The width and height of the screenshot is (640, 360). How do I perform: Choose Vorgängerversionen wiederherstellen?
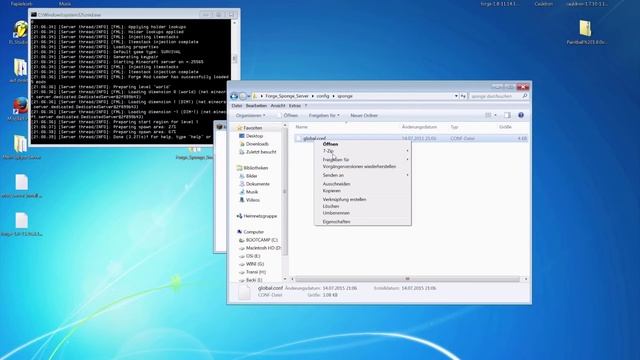359,167
